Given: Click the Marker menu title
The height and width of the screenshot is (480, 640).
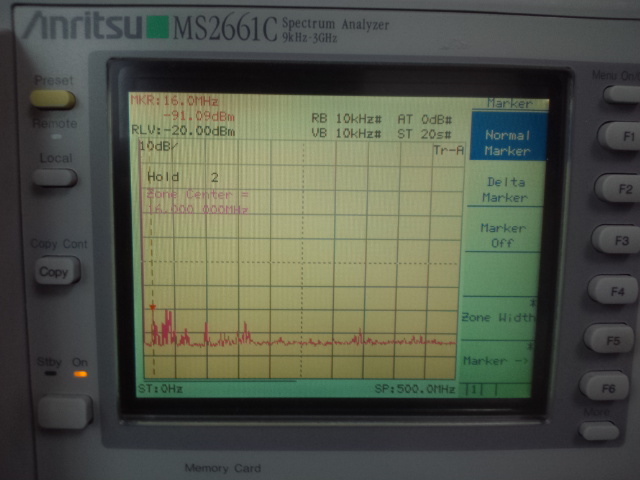Looking at the screenshot, I should (510, 104).
